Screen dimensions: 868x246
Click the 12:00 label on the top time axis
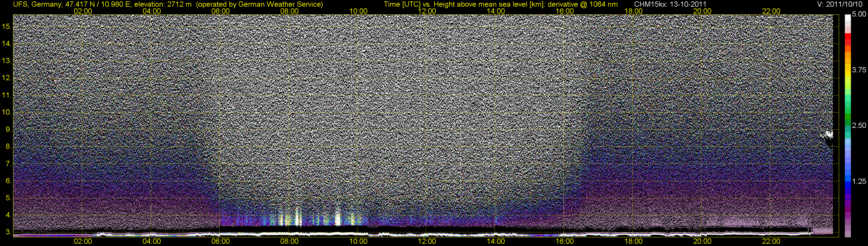click(x=427, y=11)
